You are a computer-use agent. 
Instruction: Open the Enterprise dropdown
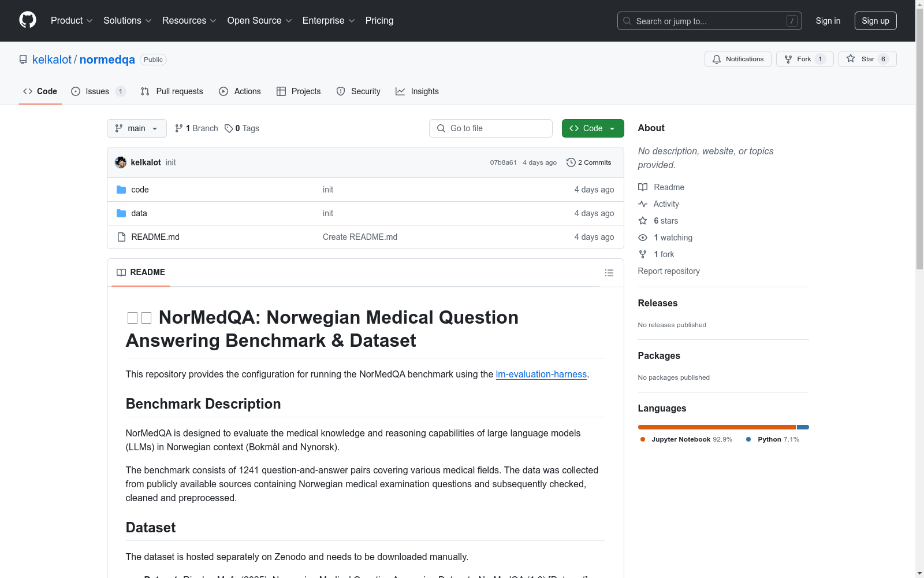[x=329, y=20]
